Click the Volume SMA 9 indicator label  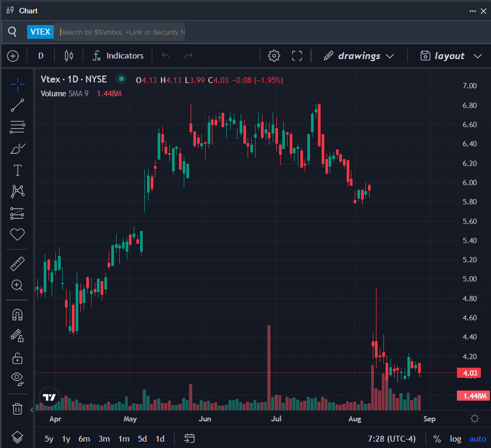64,94
